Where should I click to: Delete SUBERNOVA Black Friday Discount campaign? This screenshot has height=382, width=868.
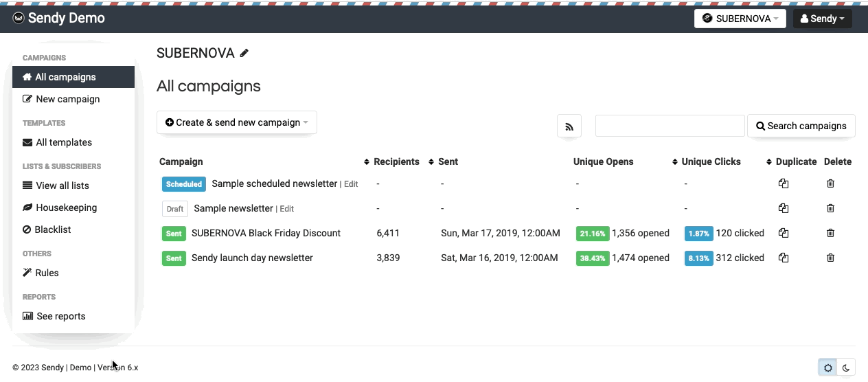coord(830,233)
